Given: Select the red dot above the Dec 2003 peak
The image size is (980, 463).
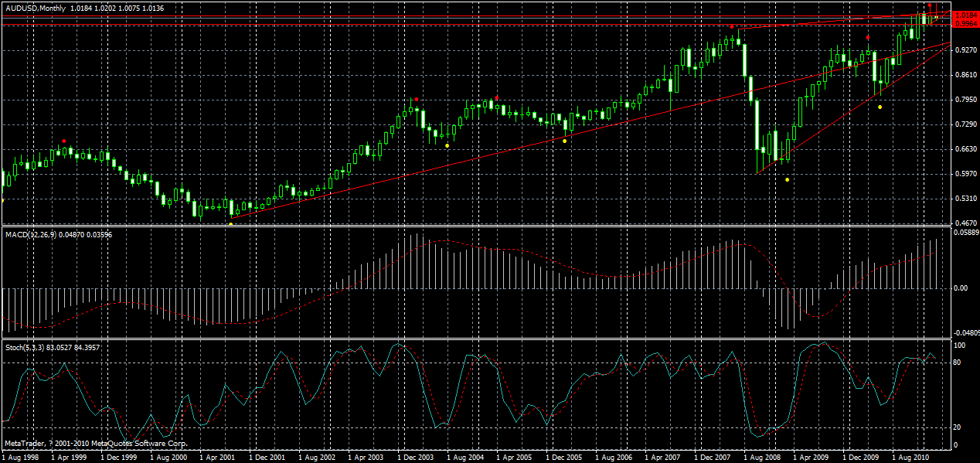Looking at the screenshot, I should [x=417, y=99].
